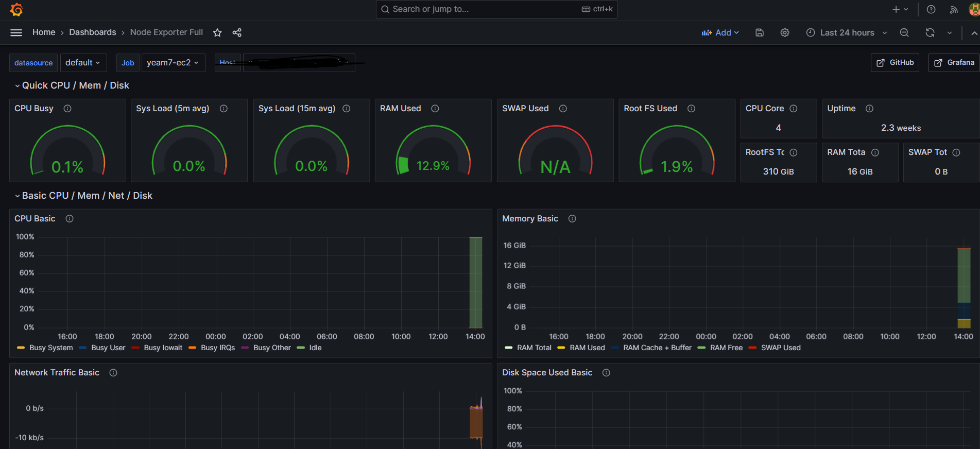This screenshot has width=980, height=449.
Task: Collapse Basic CPU / Mem / Net / Disk row
Action: 83,196
